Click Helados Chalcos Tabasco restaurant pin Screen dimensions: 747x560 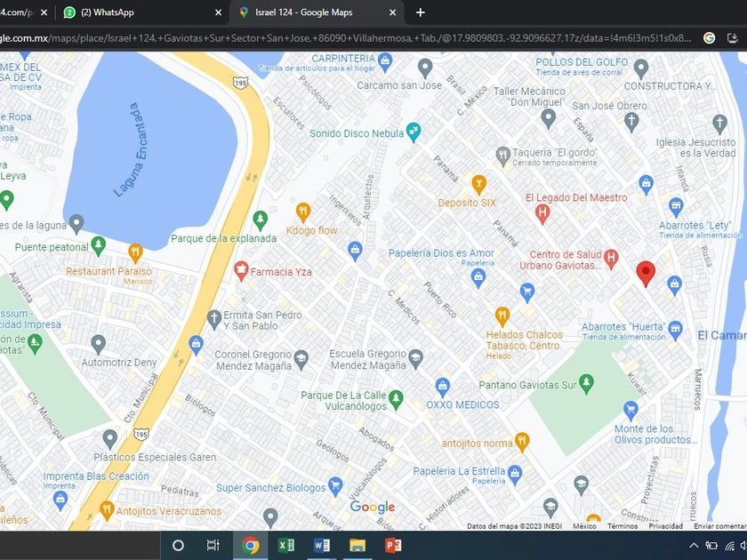(502, 316)
